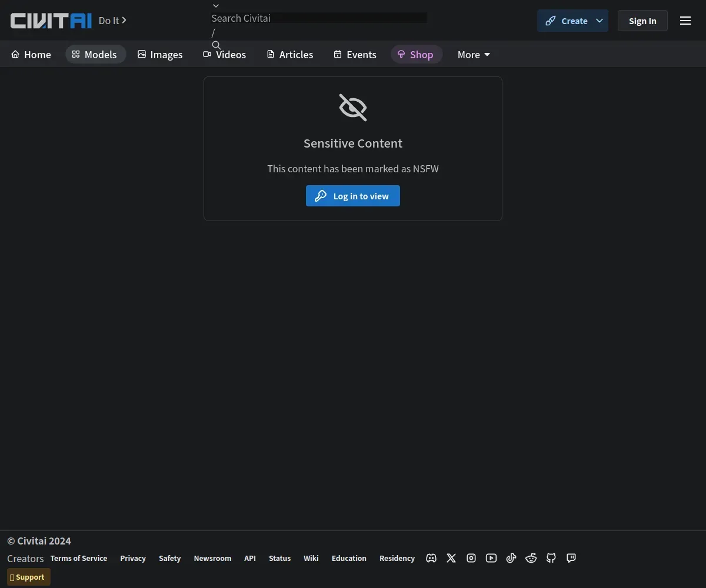Viewport: 706px width, 588px height.
Task: Click the Creators footer text
Action: [25, 559]
